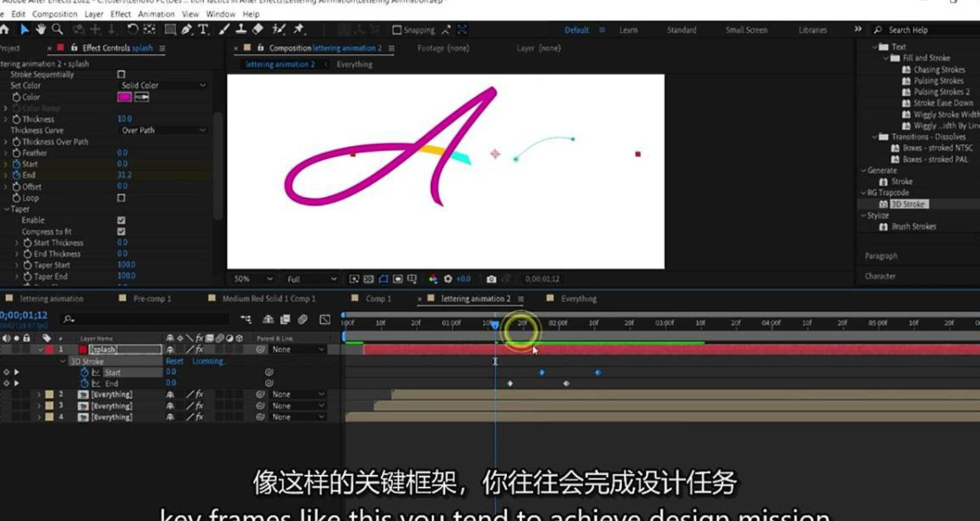Open the channel and color management icon
This screenshot has width=980, height=521.
pyautogui.click(x=433, y=279)
